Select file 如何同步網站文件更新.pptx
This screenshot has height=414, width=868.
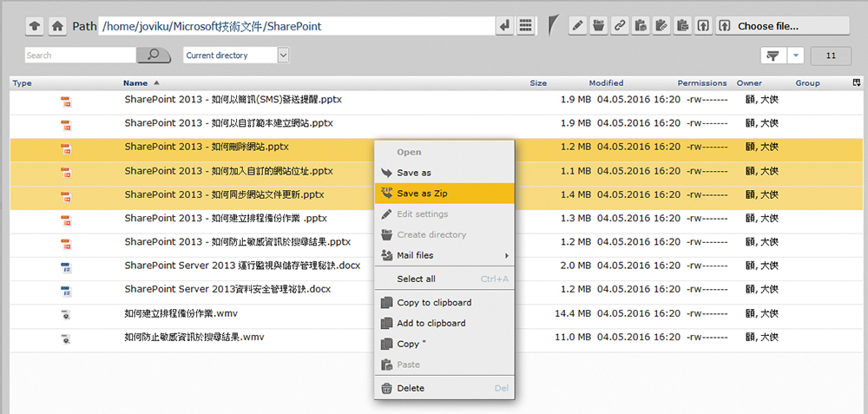(x=224, y=194)
